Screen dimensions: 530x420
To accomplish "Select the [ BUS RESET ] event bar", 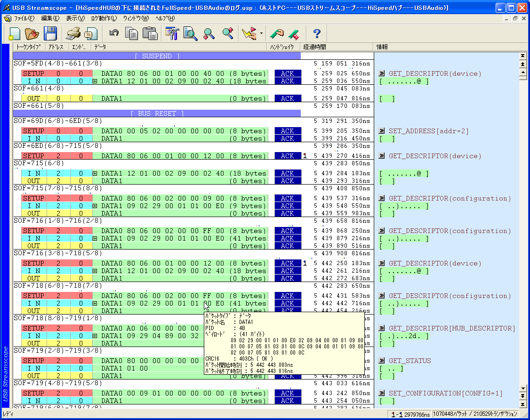I will pos(157,113).
